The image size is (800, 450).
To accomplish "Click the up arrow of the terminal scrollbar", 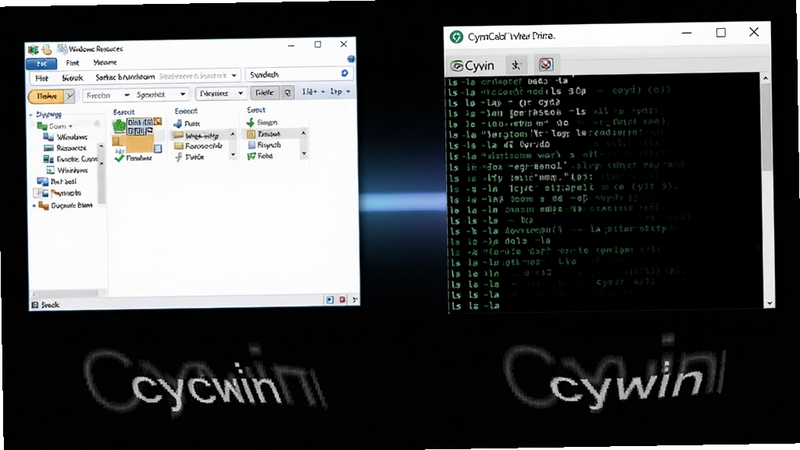I will tap(765, 78).
